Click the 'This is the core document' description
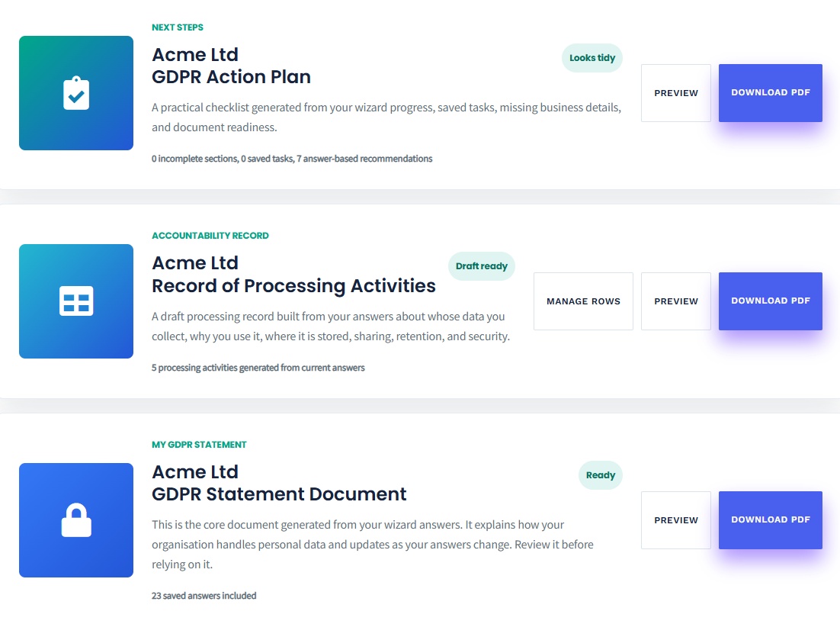This screenshot has width=840, height=624. point(372,544)
